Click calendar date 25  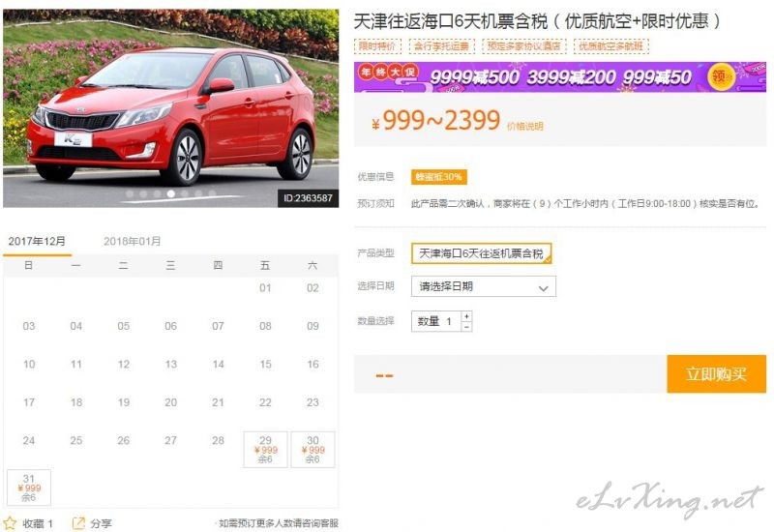pyautogui.click(x=76, y=441)
